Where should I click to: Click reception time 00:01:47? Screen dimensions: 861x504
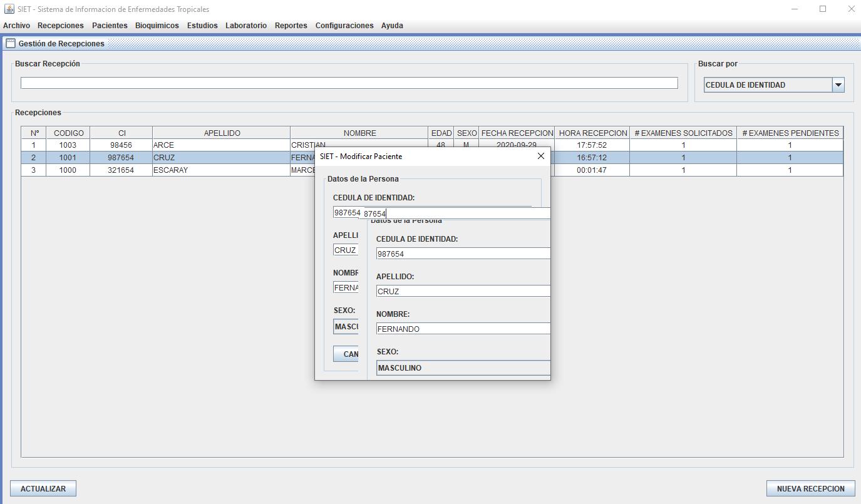click(x=592, y=170)
